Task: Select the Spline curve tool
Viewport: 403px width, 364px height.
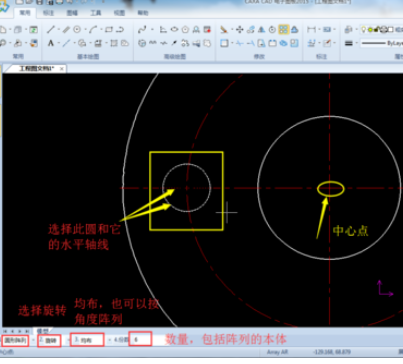Action: click(x=142, y=29)
